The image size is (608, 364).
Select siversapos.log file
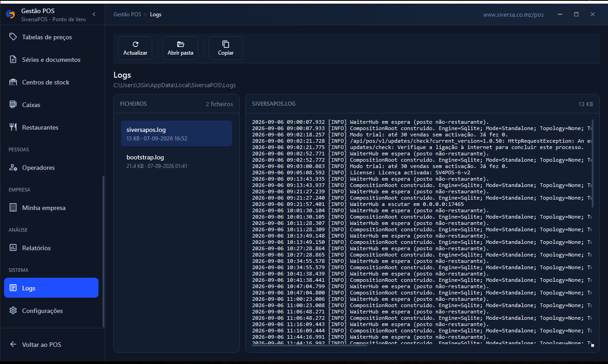(x=177, y=133)
